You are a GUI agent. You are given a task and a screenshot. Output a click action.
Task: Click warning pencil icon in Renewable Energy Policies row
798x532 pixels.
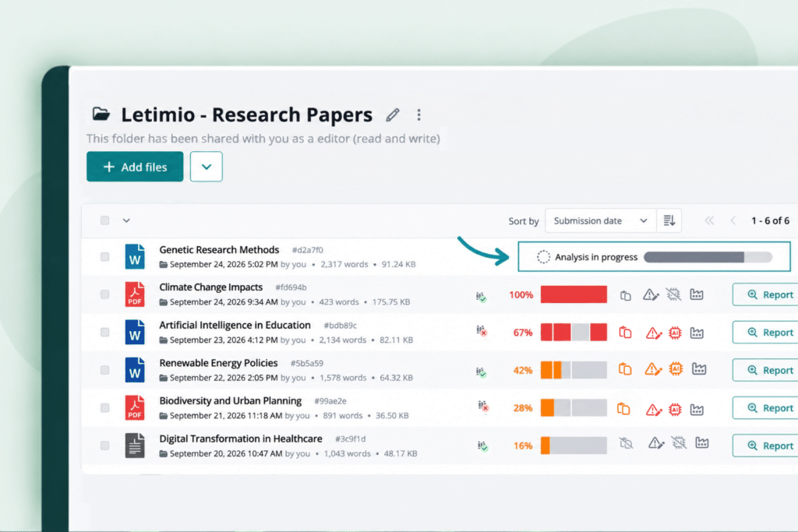(653, 369)
